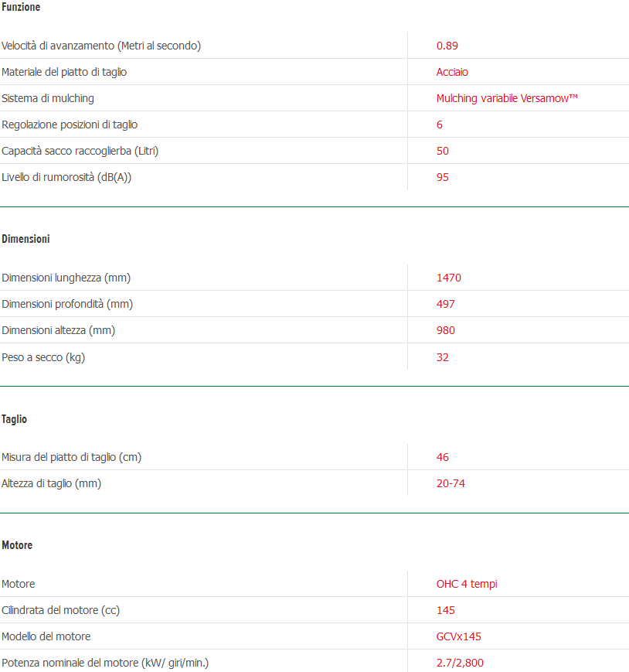The height and width of the screenshot is (672, 629).
Task: Click the Cilindrata del motore (cc) label
Action: [x=60, y=610]
